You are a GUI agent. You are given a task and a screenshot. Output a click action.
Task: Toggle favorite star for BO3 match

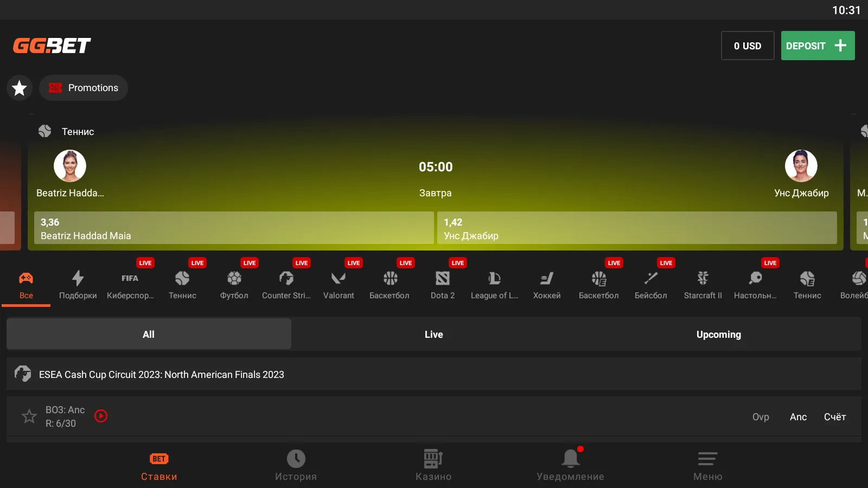coord(29,416)
